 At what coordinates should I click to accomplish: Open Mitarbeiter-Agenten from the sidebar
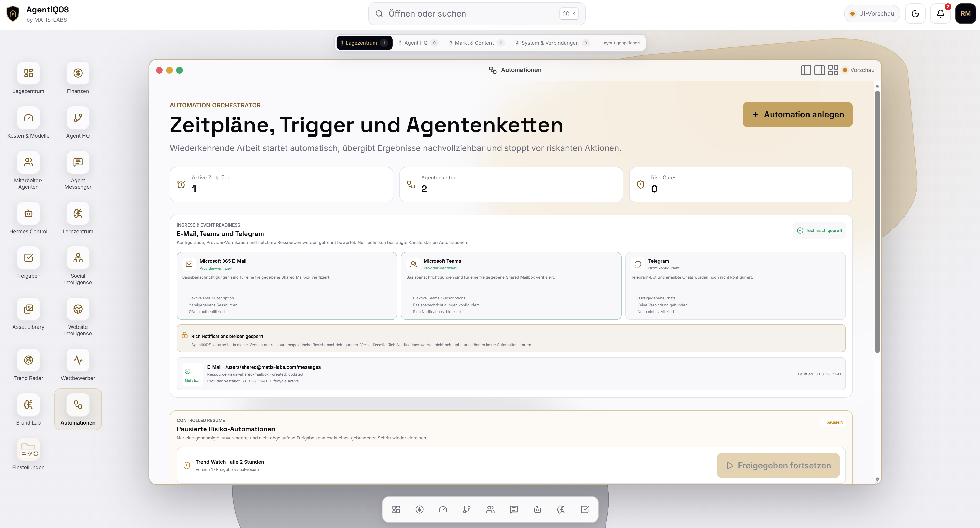coord(28,162)
